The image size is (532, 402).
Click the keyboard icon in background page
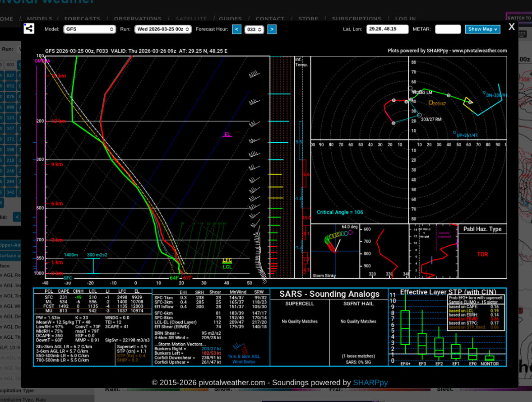[523, 34]
